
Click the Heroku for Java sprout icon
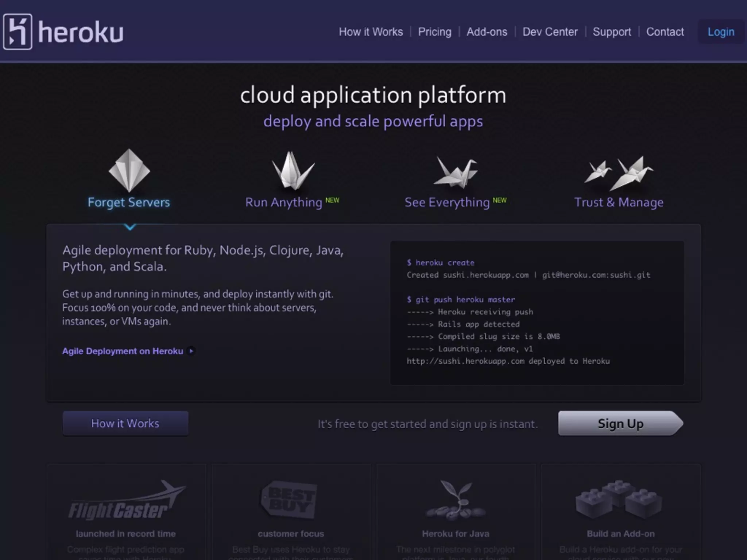(455, 499)
